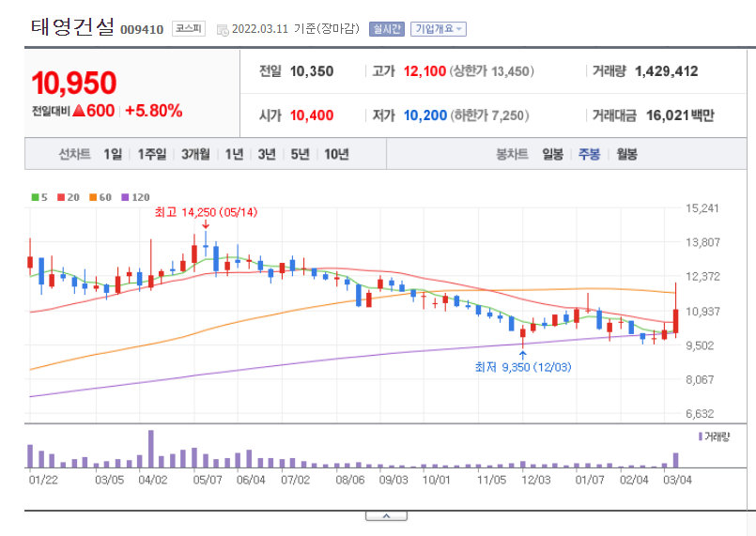Image resolution: width=756 pixels, height=536 pixels.
Task: Click the tall volume bar near 04/02
Action: pos(151,449)
